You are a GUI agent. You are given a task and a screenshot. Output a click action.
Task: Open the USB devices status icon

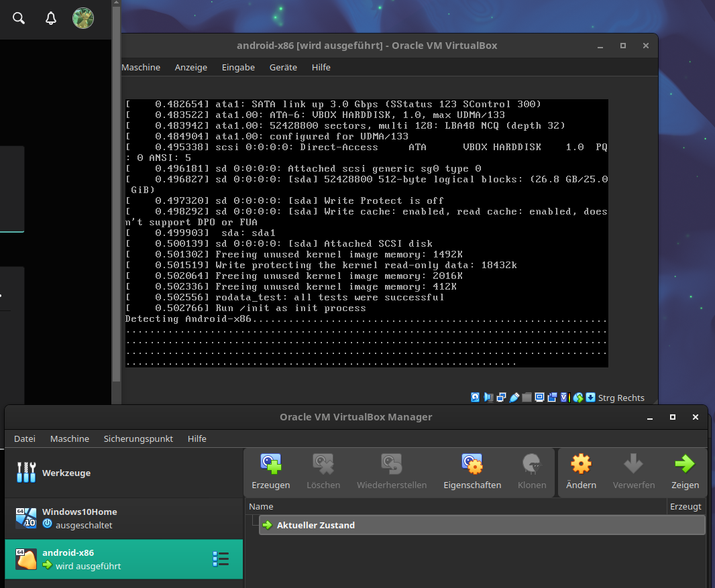pyautogui.click(x=514, y=398)
